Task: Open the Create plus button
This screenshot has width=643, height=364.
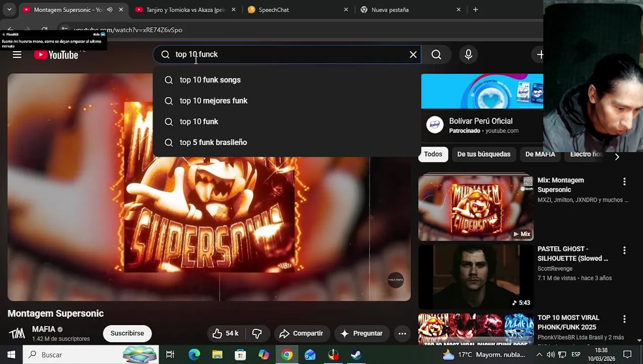Action: click(539, 55)
